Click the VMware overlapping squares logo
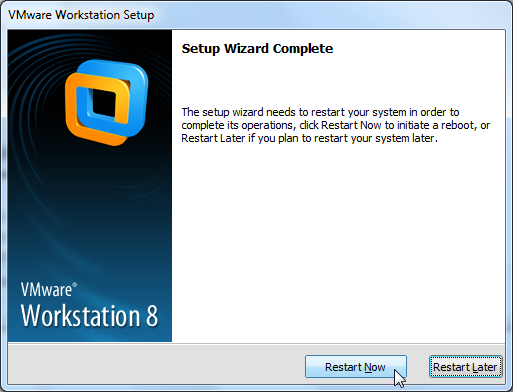The height and width of the screenshot is (392, 513). tap(107, 103)
